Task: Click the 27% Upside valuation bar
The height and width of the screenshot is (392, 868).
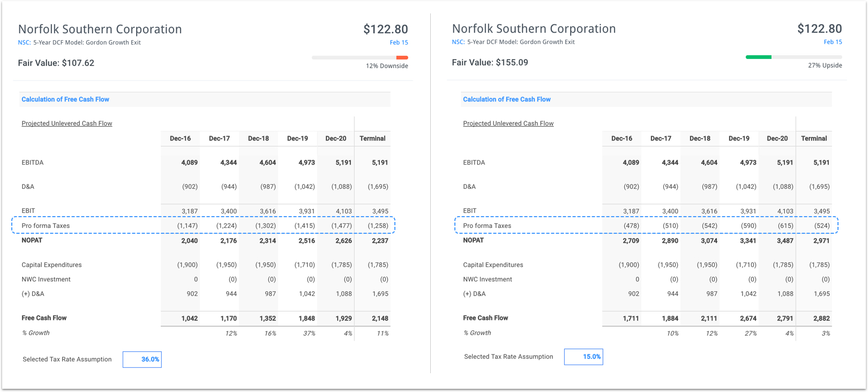Action: click(x=794, y=57)
